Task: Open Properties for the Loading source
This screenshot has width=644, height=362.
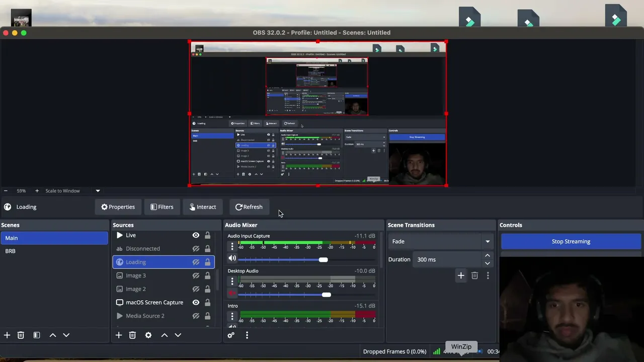Action: (x=118, y=207)
